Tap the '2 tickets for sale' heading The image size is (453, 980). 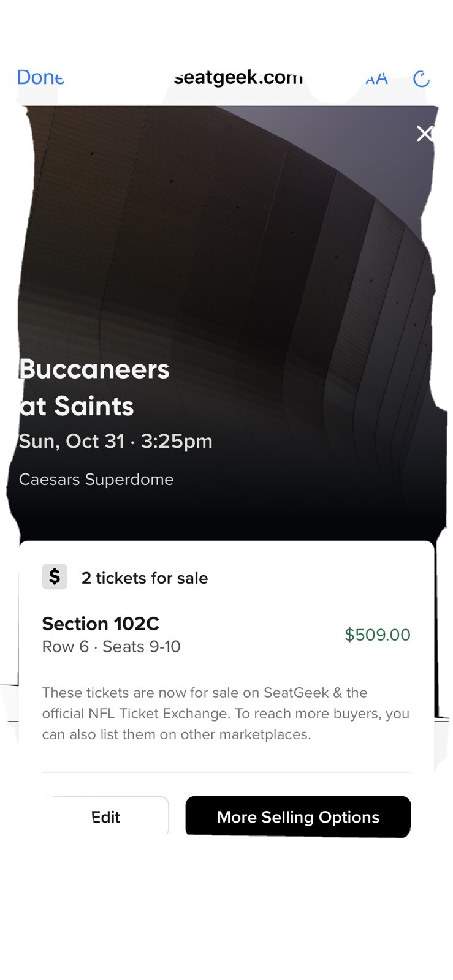point(145,578)
